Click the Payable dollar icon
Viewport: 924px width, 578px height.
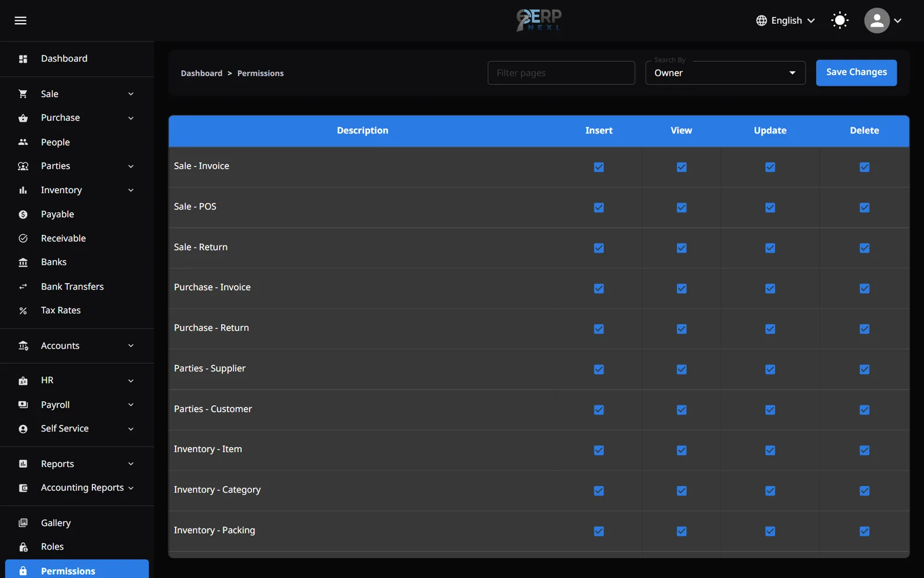23,214
